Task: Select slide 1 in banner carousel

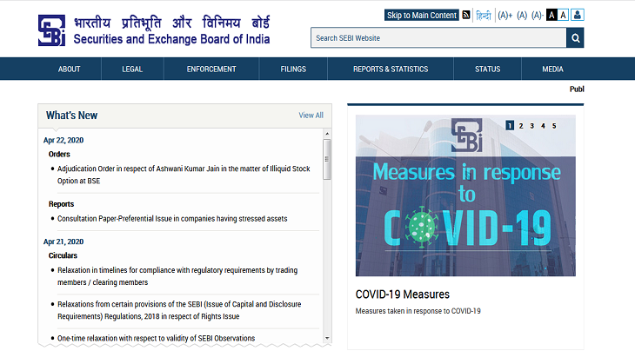Action: tap(510, 126)
